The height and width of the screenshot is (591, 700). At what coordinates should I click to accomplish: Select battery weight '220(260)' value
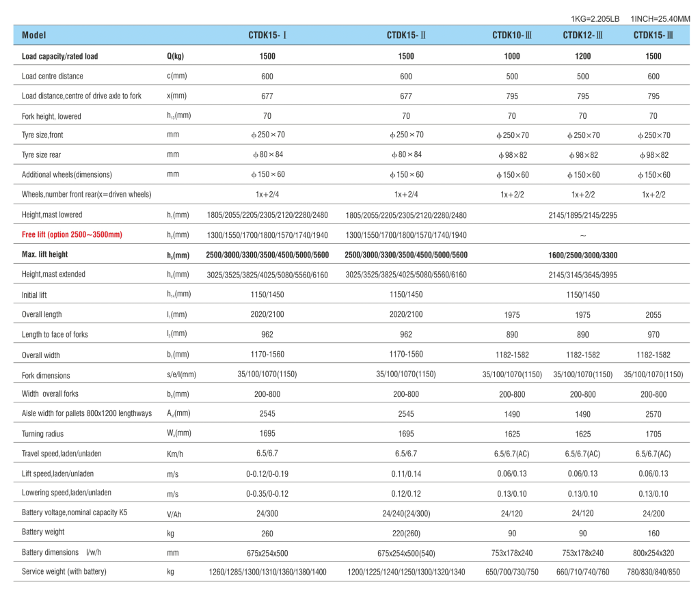point(406,534)
